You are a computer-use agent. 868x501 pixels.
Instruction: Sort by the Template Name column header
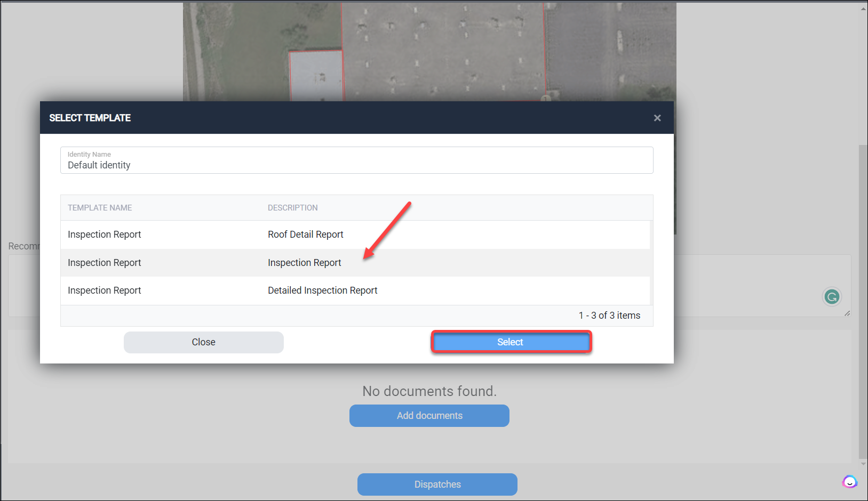[100, 208]
